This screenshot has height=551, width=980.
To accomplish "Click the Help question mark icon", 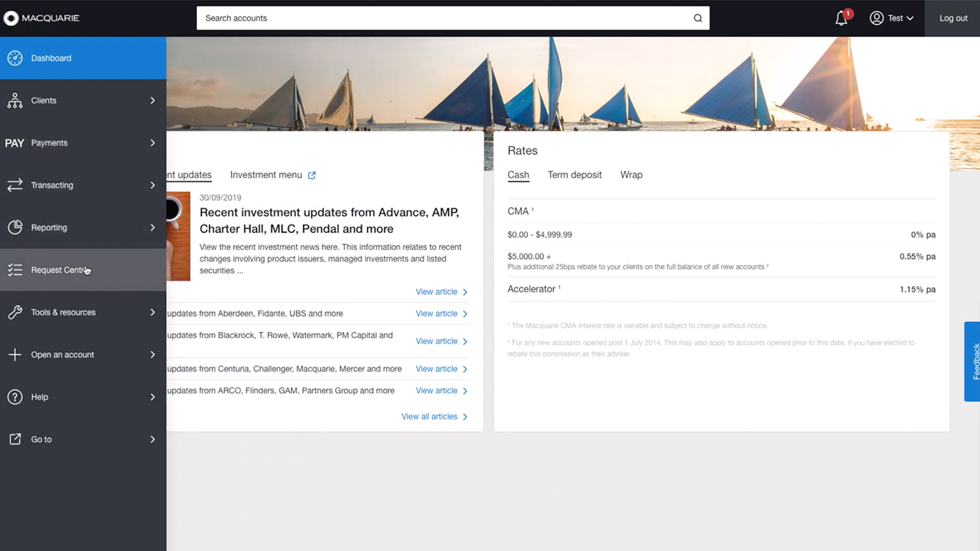I will (15, 397).
